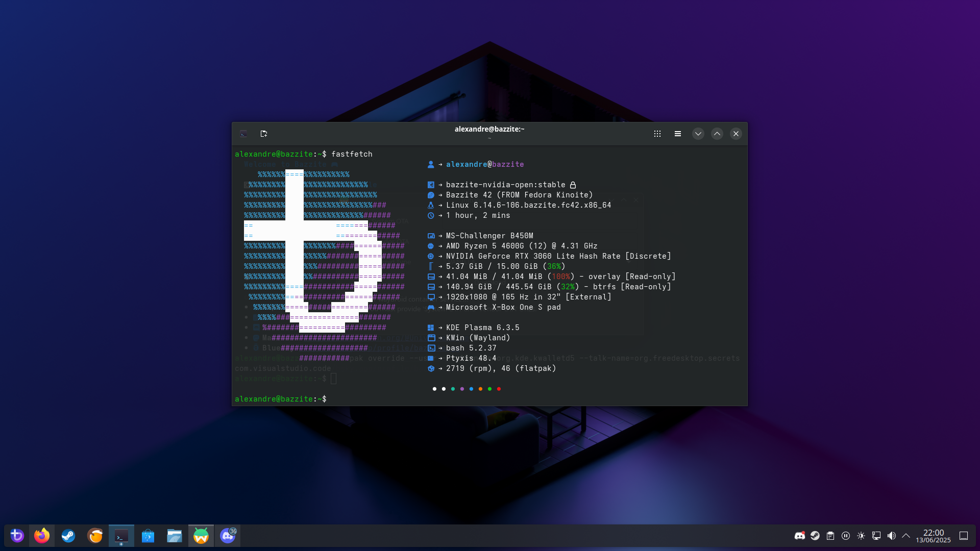Maximize the terminal with the up chevron
980x551 pixels.
click(x=717, y=134)
